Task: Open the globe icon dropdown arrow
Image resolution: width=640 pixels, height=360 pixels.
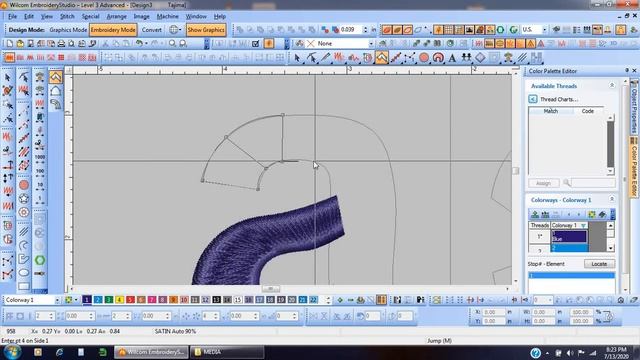Action: tap(180, 30)
